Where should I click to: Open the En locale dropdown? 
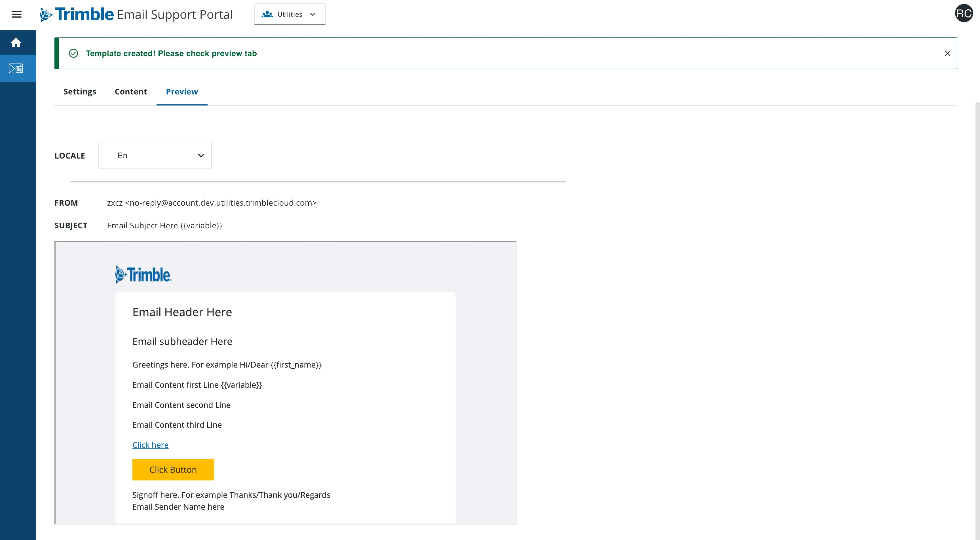click(x=155, y=155)
